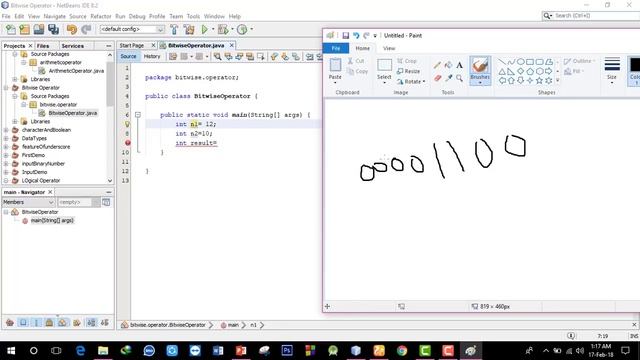
Task: Open Paint Brushes dropdown
Action: [480, 83]
